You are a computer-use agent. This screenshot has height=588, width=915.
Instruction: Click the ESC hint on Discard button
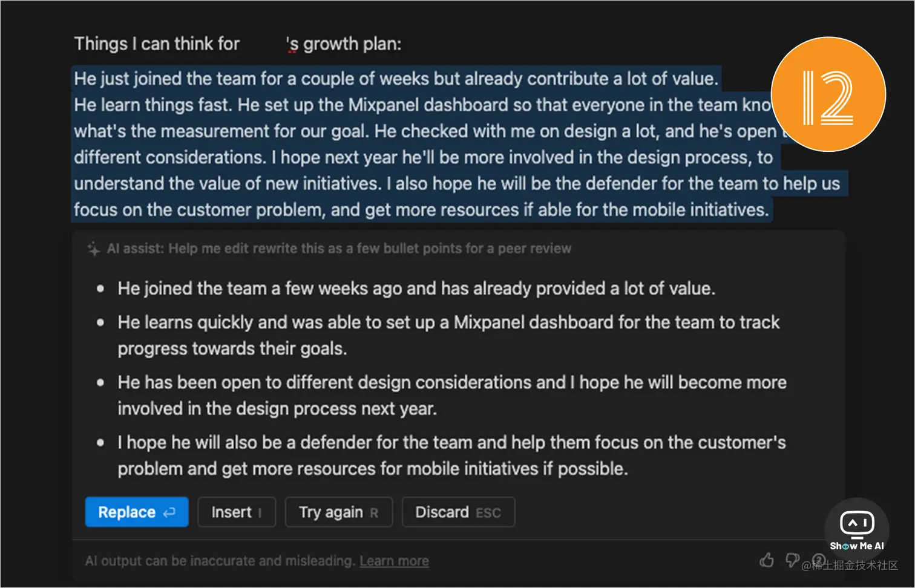tap(488, 513)
